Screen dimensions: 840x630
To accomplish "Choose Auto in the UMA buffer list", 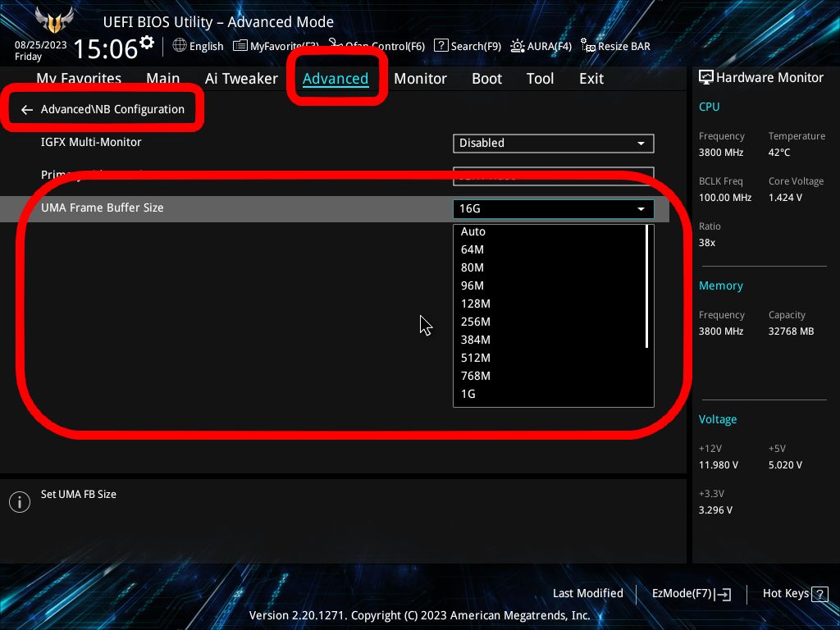I will [x=473, y=231].
